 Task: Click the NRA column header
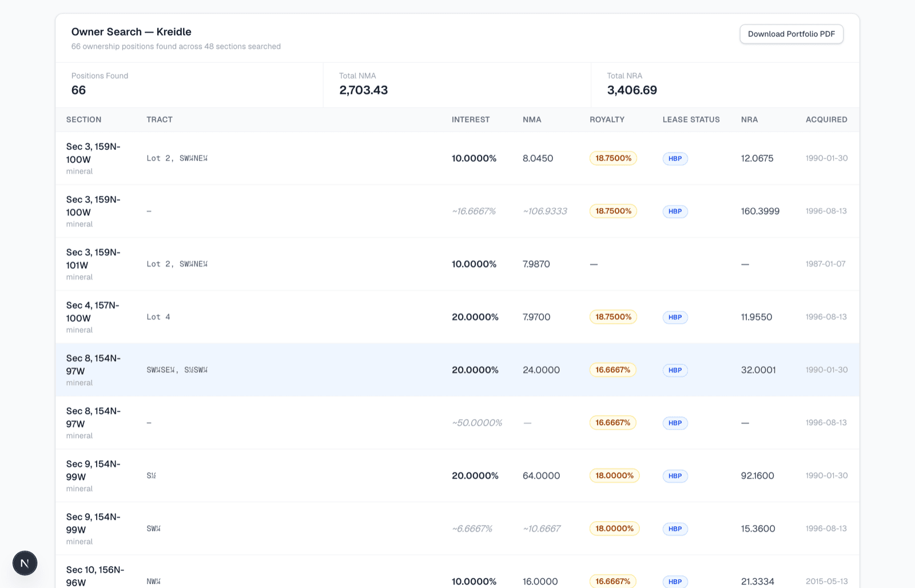[749, 120]
